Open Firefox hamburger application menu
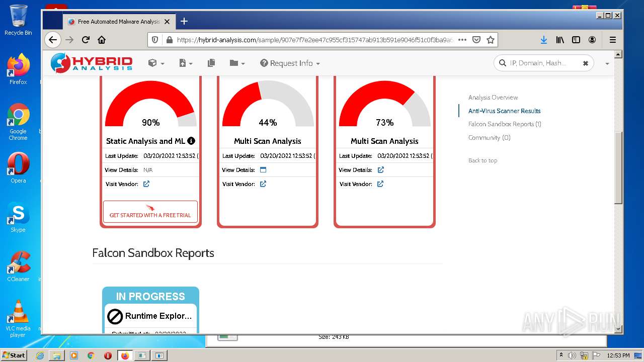Viewport: 644px width, 362px height. click(x=613, y=40)
